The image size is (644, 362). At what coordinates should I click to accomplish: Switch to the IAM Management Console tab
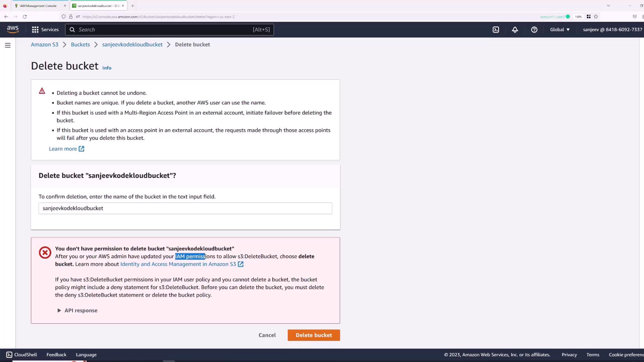coord(38,6)
